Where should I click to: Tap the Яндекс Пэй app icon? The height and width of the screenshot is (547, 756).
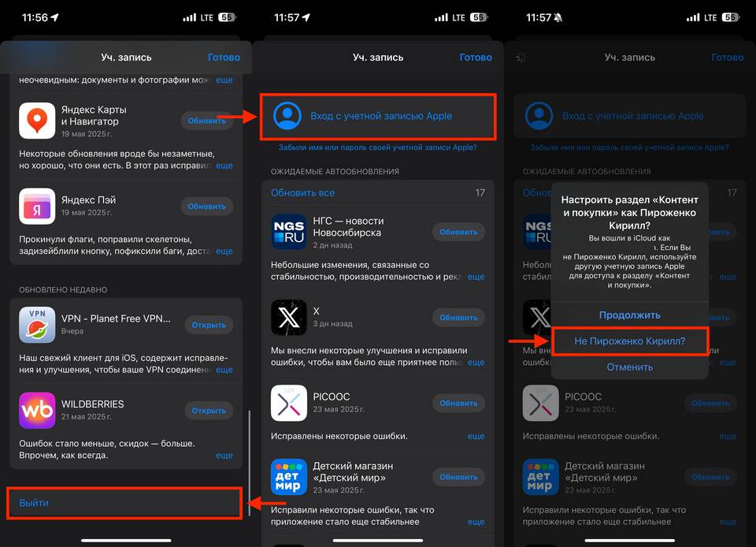click(37, 206)
